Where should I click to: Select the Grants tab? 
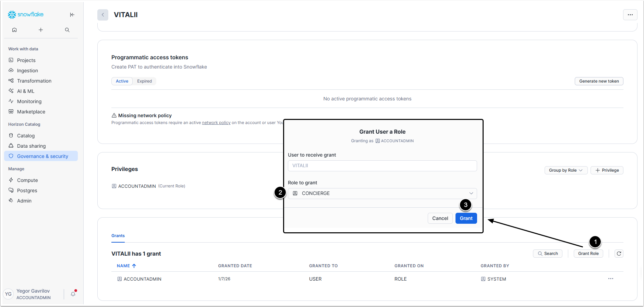click(x=118, y=236)
